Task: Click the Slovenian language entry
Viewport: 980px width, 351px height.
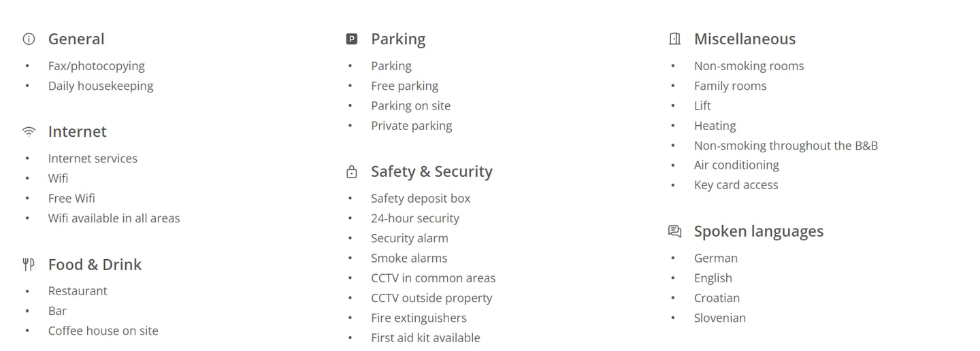Action: click(x=720, y=318)
